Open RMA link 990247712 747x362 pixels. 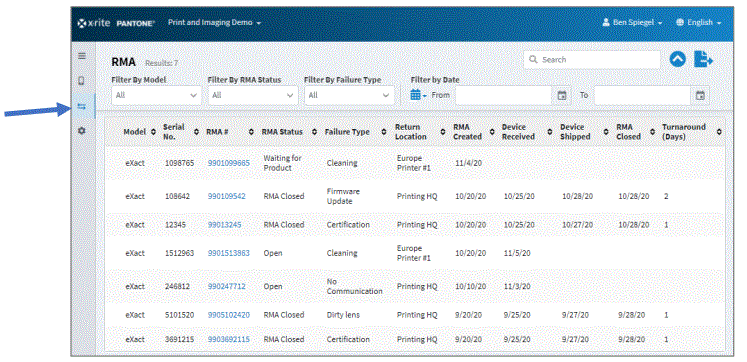(x=227, y=287)
